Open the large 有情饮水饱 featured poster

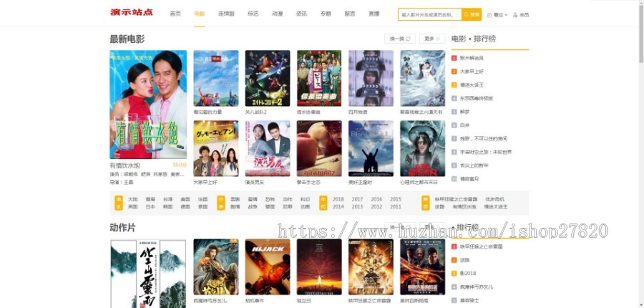[x=148, y=105]
